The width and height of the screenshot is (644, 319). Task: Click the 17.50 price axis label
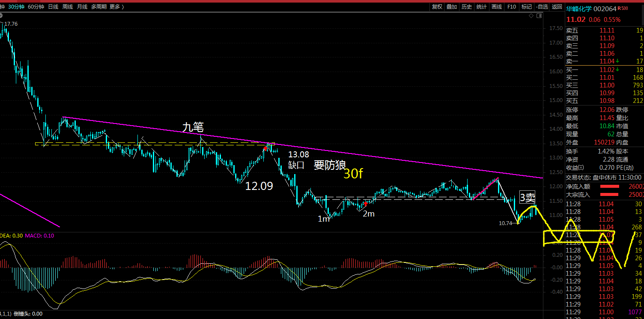pyautogui.click(x=555, y=28)
